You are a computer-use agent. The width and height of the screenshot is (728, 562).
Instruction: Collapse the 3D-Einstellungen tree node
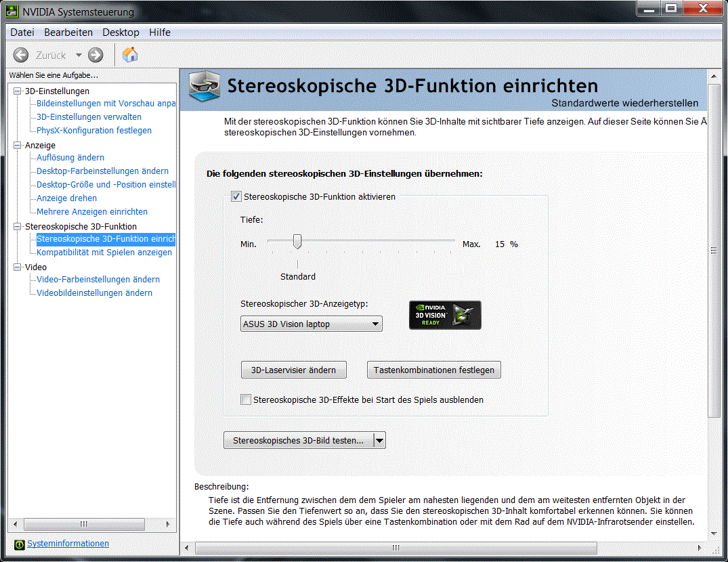click(x=17, y=91)
